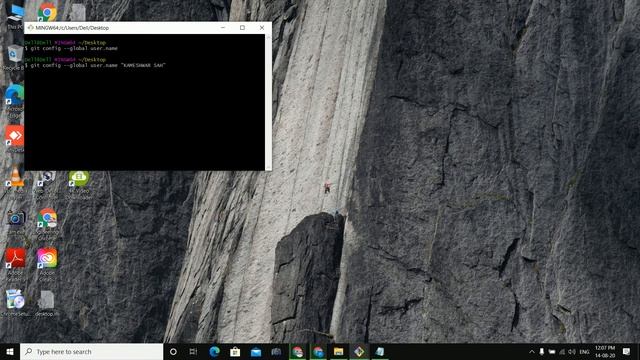Click the Git Bash taskbar icon
This screenshot has width=640, height=360.
[359, 351]
